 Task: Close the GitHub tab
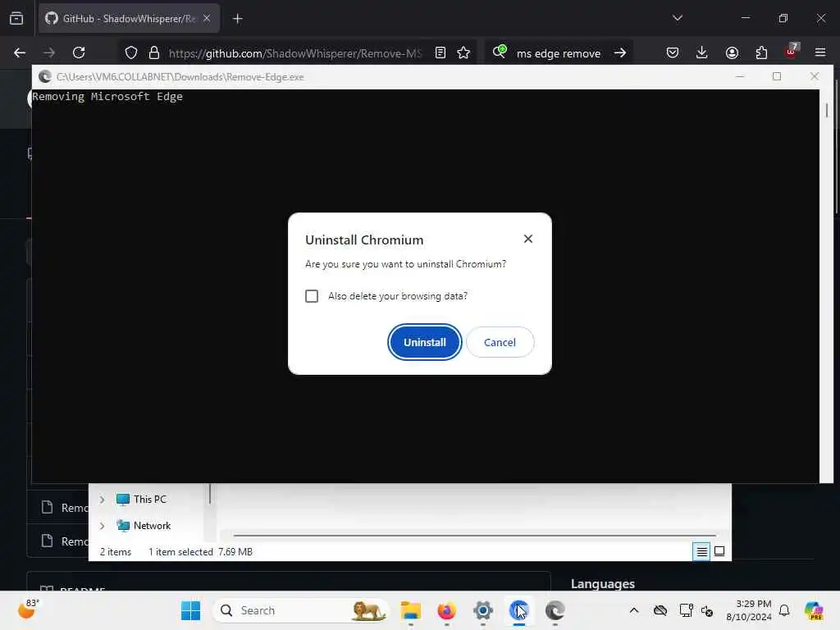207,19
